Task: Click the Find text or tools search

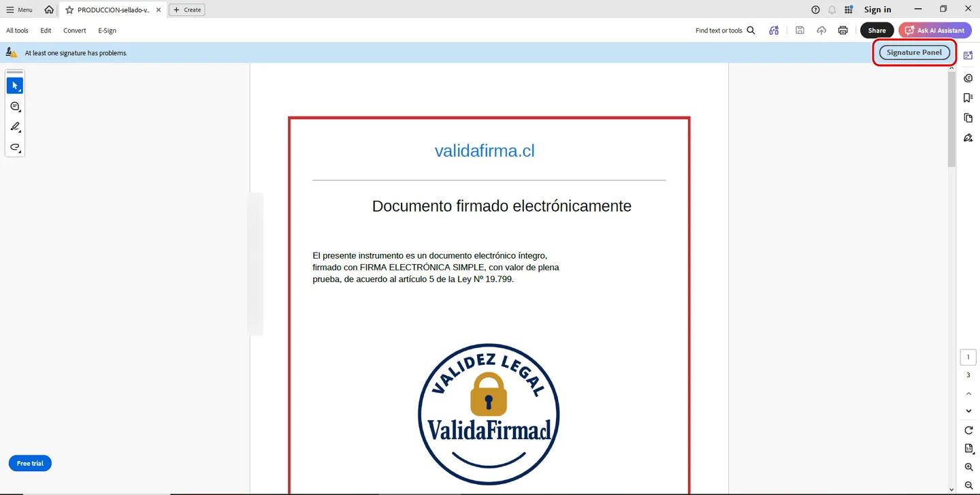Action: pyautogui.click(x=725, y=31)
